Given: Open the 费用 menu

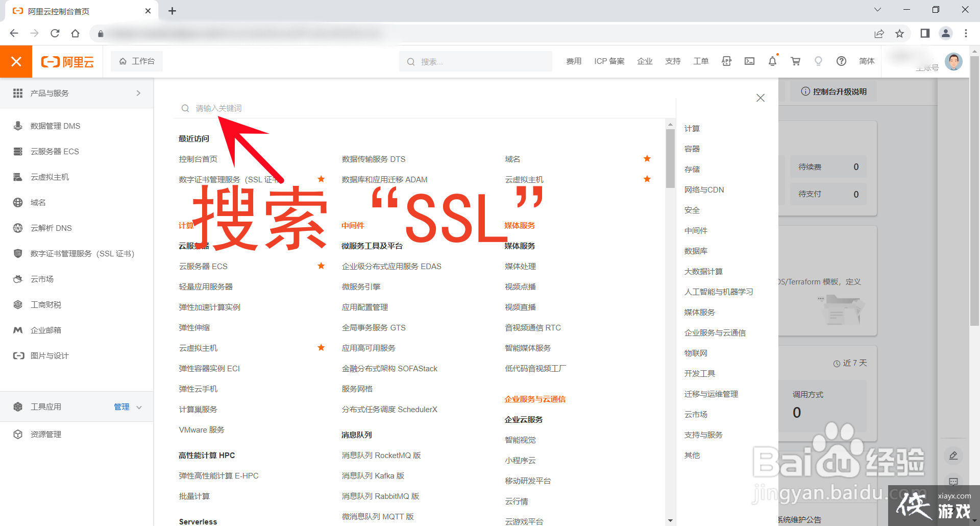Looking at the screenshot, I should point(574,61).
